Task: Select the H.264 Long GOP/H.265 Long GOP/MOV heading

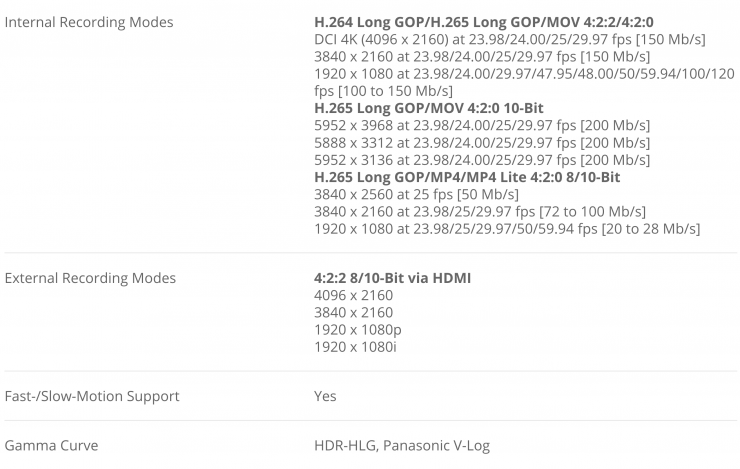Action: coord(492,22)
